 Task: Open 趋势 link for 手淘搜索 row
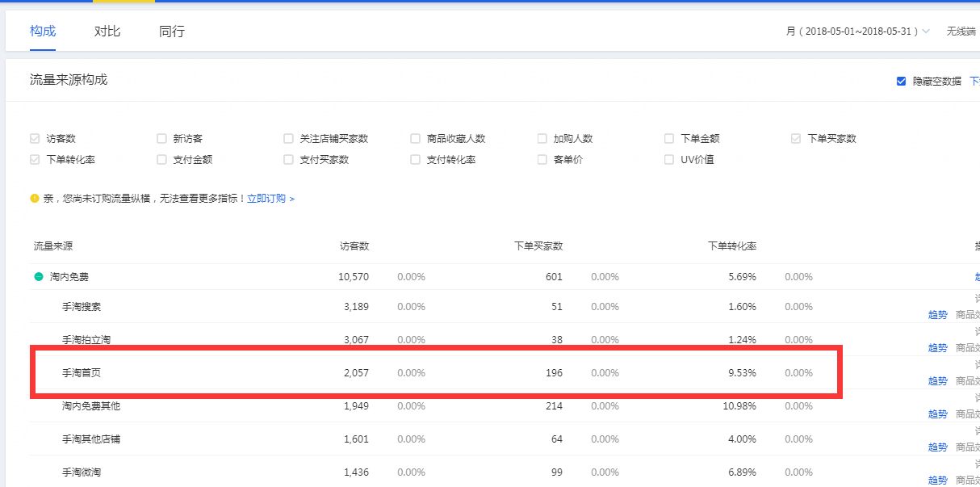[x=937, y=315]
